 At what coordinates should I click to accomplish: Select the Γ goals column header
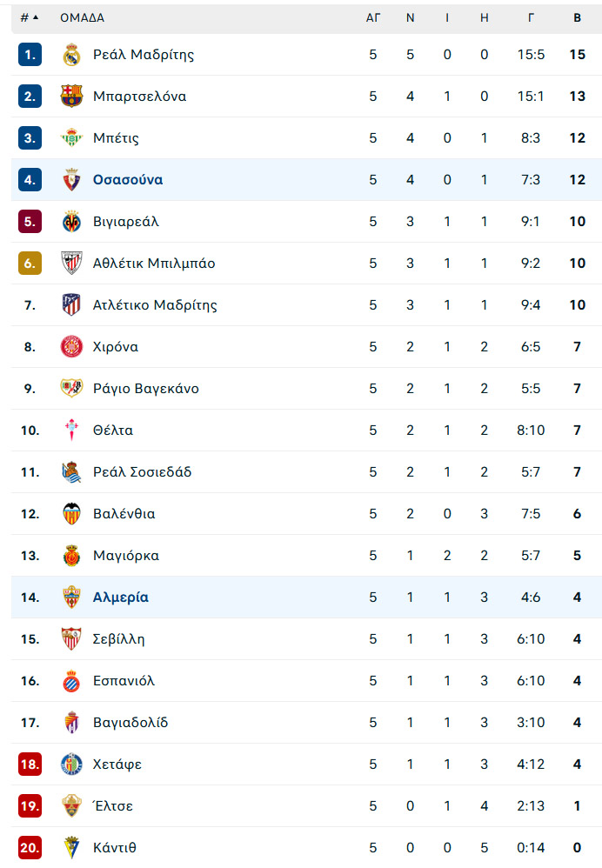(531, 17)
